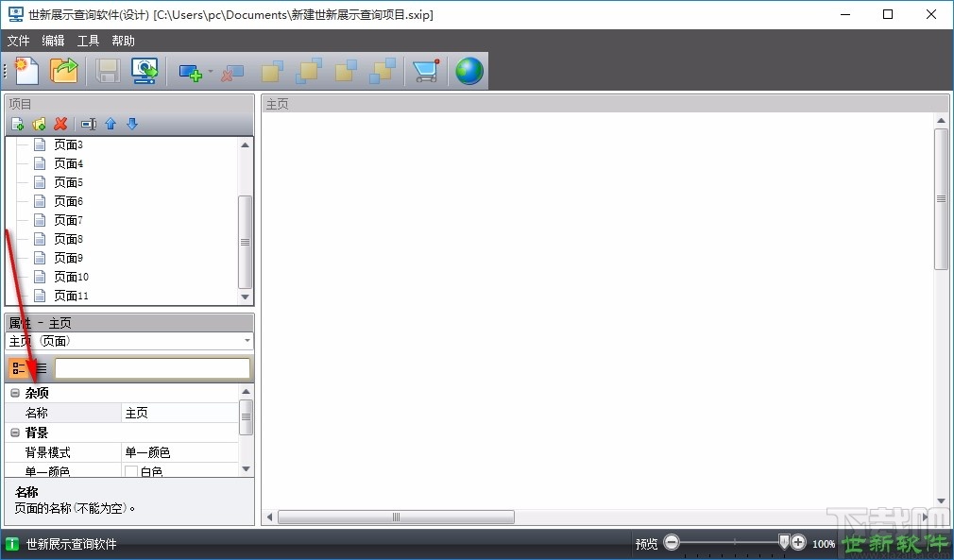This screenshot has height=560, width=954.
Task: Click the properties grid scroll-down arrow
Action: click(x=246, y=468)
